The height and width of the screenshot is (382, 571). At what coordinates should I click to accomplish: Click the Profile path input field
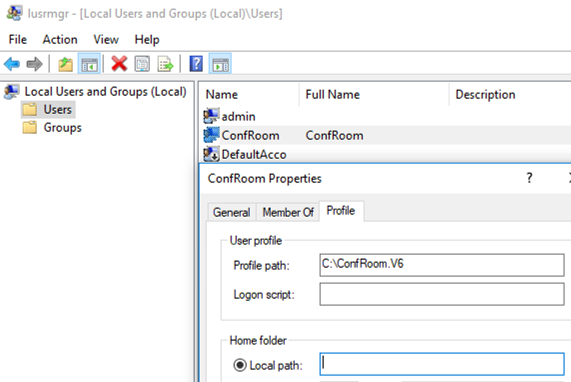[442, 265]
